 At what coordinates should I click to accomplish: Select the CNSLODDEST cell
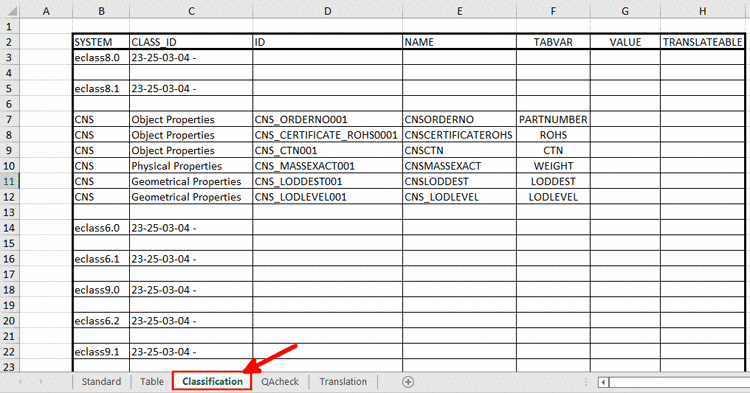click(460, 182)
